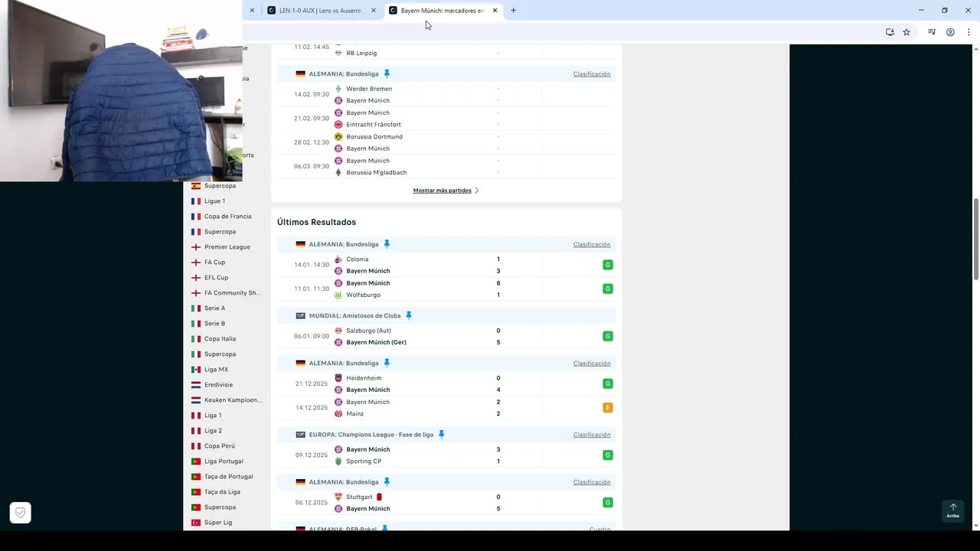Screen dimensions: 980x551
Task: Click the orange E badge for Mainz draw
Action: point(608,407)
